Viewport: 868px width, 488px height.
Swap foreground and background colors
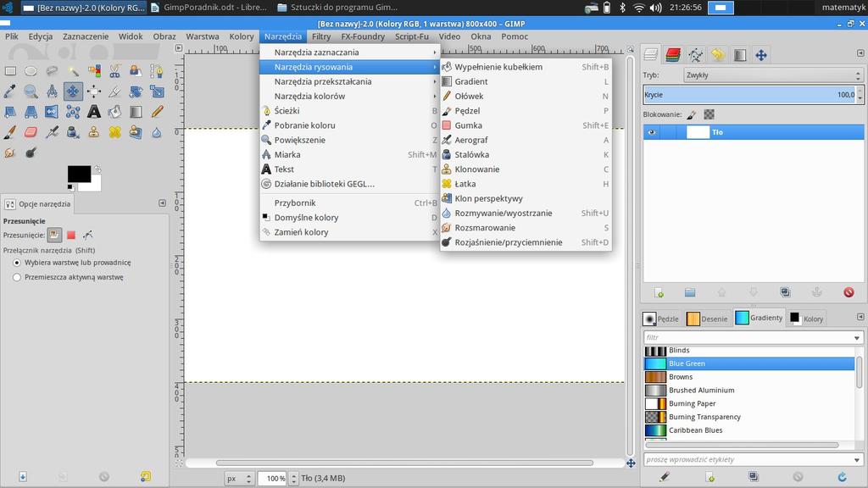click(97, 169)
